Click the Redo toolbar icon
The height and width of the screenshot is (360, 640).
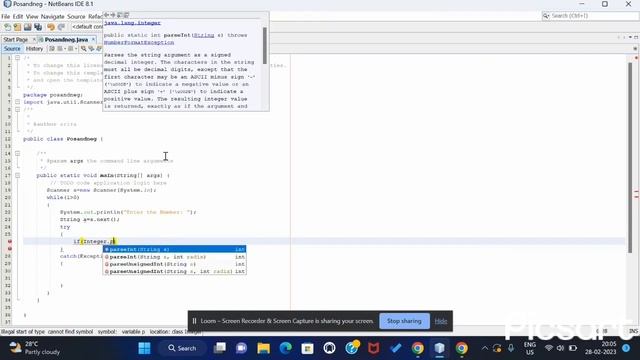click(61, 27)
